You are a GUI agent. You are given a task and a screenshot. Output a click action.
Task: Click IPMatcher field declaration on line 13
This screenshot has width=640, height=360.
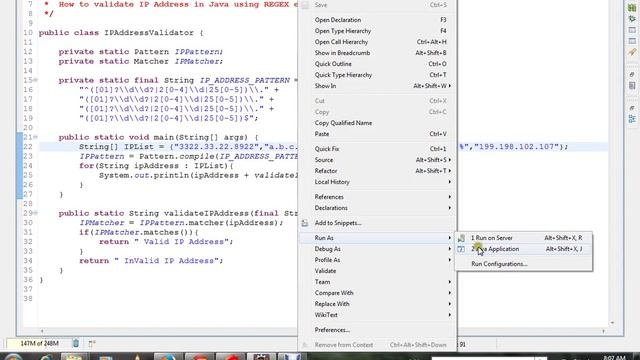pos(198,61)
